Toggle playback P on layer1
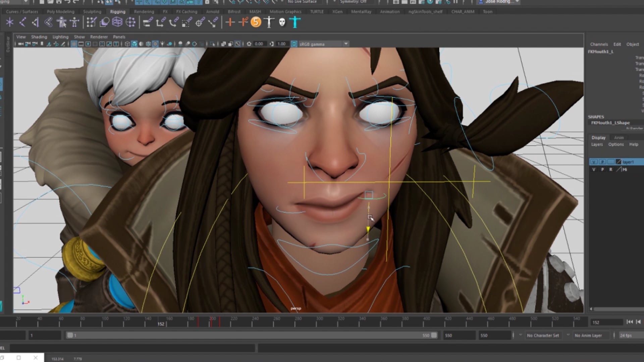This screenshot has height=362, width=644. click(602, 162)
